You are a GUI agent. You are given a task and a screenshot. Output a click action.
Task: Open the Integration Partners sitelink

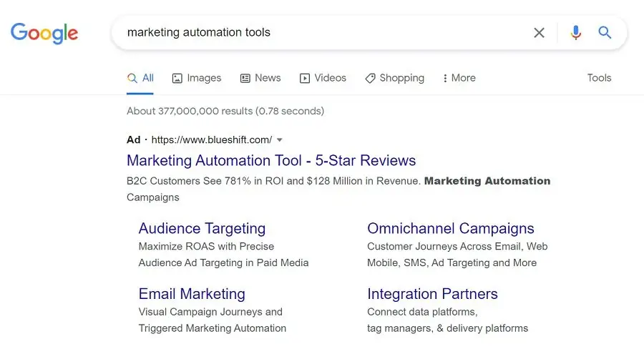(432, 293)
